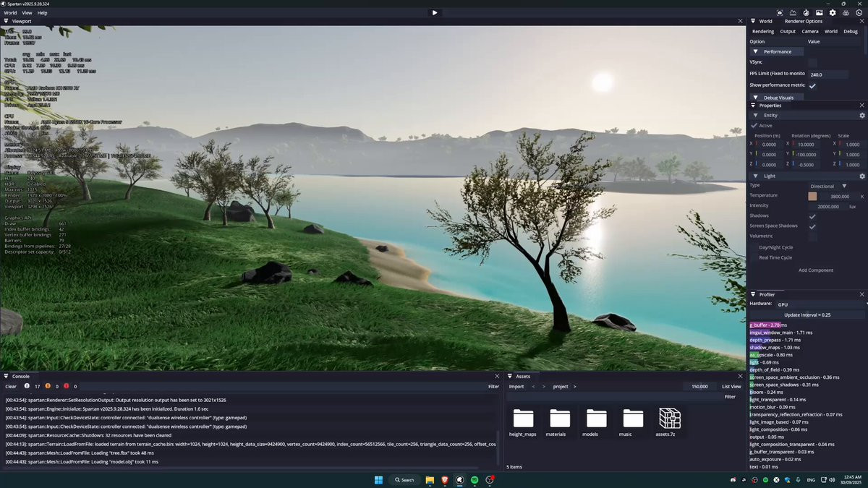The image size is (868, 488).
Task: Close the Viewport panel
Action: click(740, 21)
